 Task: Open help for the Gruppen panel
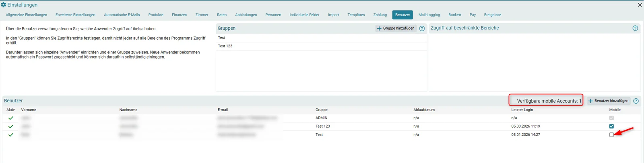[422, 29]
